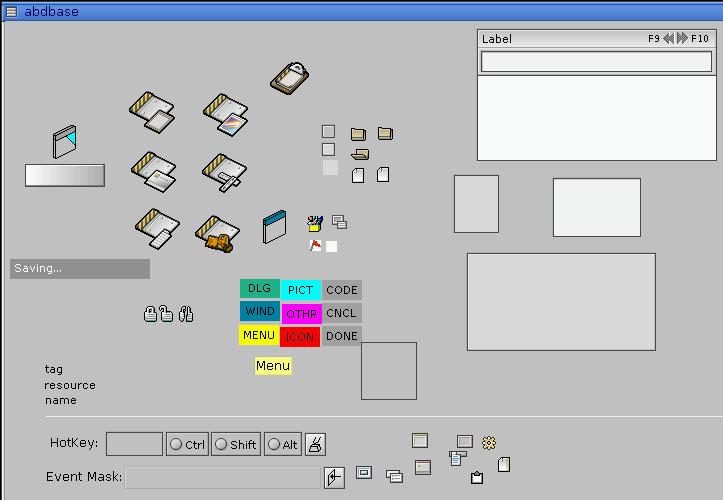
Task: Click the clipboard icon at the top
Action: tap(289, 78)
